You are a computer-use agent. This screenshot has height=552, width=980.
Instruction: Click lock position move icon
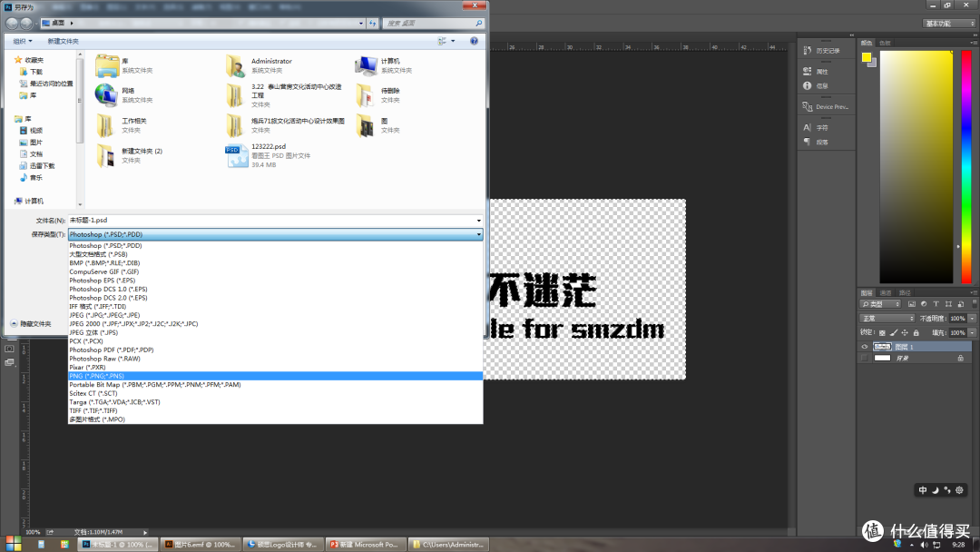[905, 332]
